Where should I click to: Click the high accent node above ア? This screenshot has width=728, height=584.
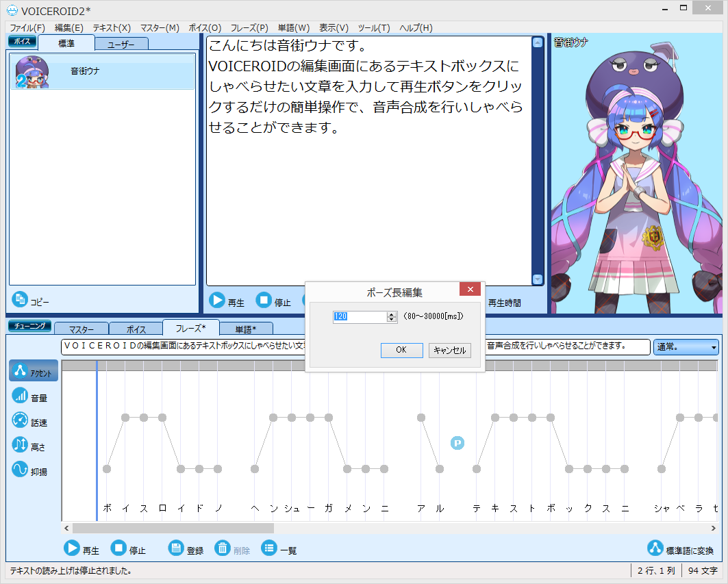tap(421, 418)
